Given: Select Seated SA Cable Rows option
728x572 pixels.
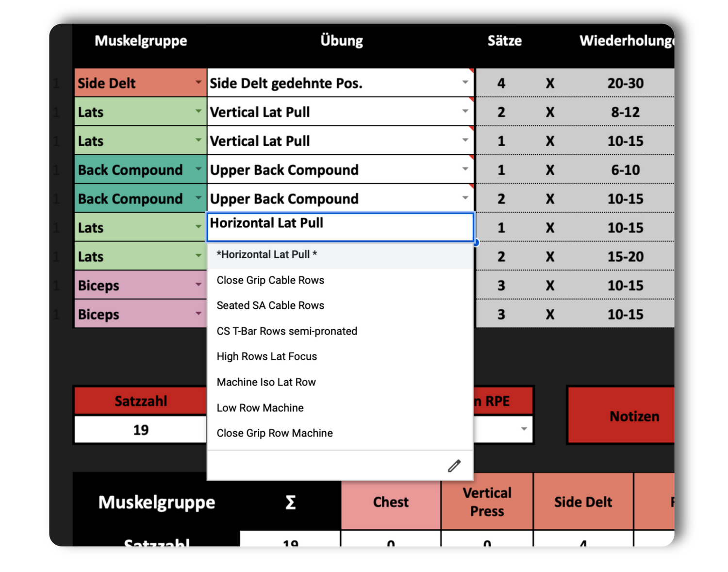Looking at the screenshot, I should coord(270,305).
